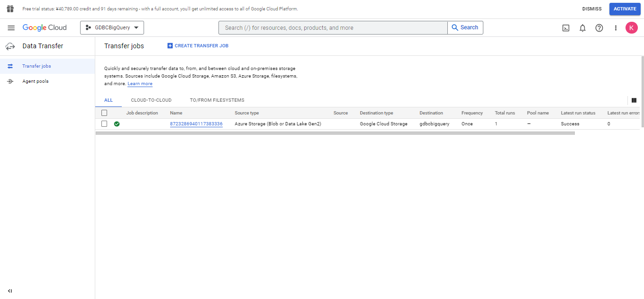
Task: Expand the GDBCBigQuery project selector
Action: click(112, 28)
